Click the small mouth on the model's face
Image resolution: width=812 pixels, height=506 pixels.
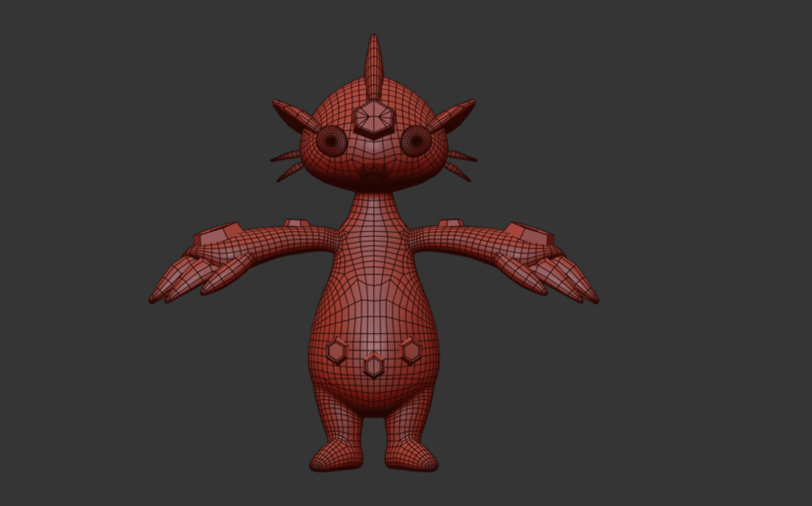pos(372,172)
